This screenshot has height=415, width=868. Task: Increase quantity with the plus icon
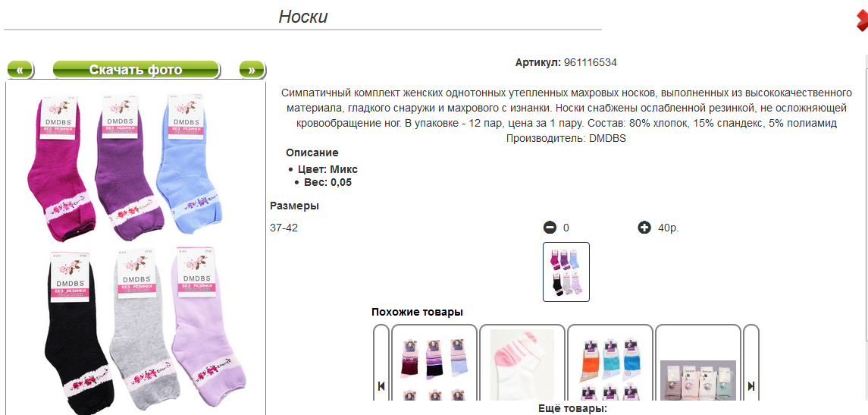click(644, 227)
